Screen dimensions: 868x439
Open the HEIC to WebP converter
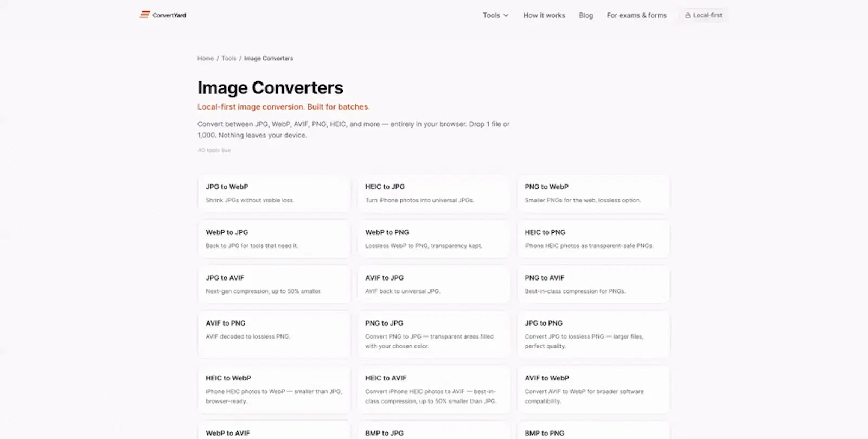[274, 390]
